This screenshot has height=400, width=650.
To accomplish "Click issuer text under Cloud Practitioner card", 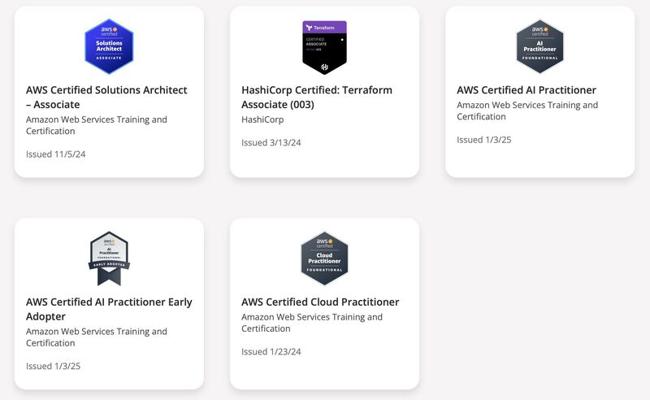I will (x=312, y=322).
